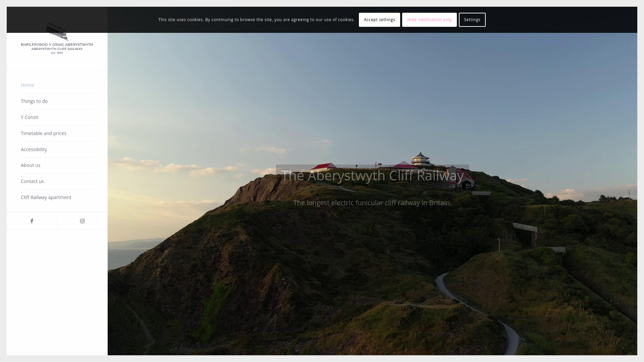
Task: Open cookie Settings button
Action: pos(472,20)
